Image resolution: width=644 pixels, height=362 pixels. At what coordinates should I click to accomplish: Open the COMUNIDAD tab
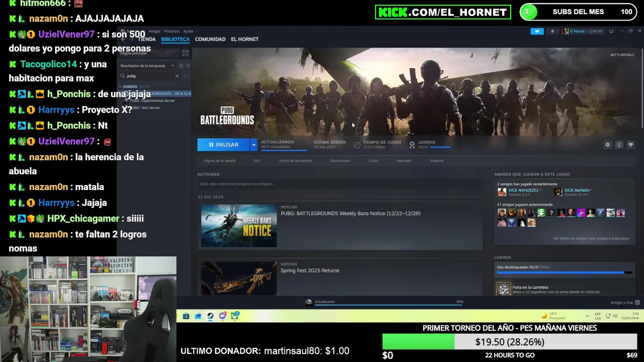click(x=210, y=39)
